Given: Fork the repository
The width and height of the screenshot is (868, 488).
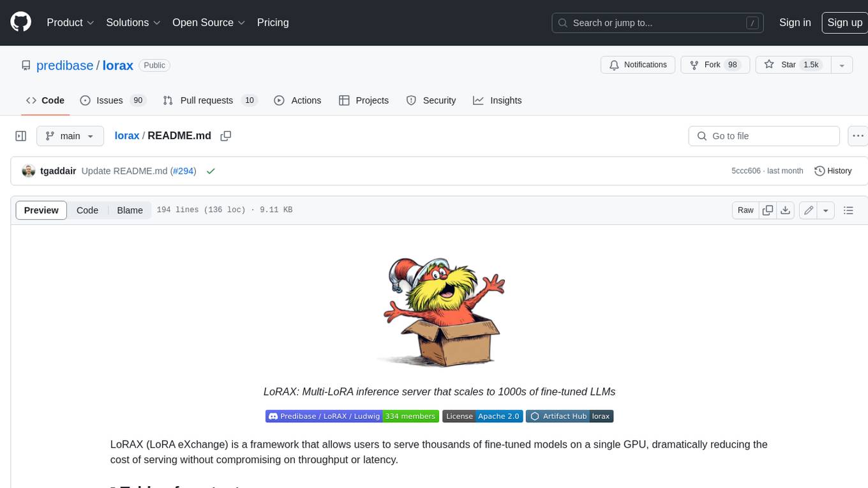Looking at the screenshot, I should tap(715, 65).
